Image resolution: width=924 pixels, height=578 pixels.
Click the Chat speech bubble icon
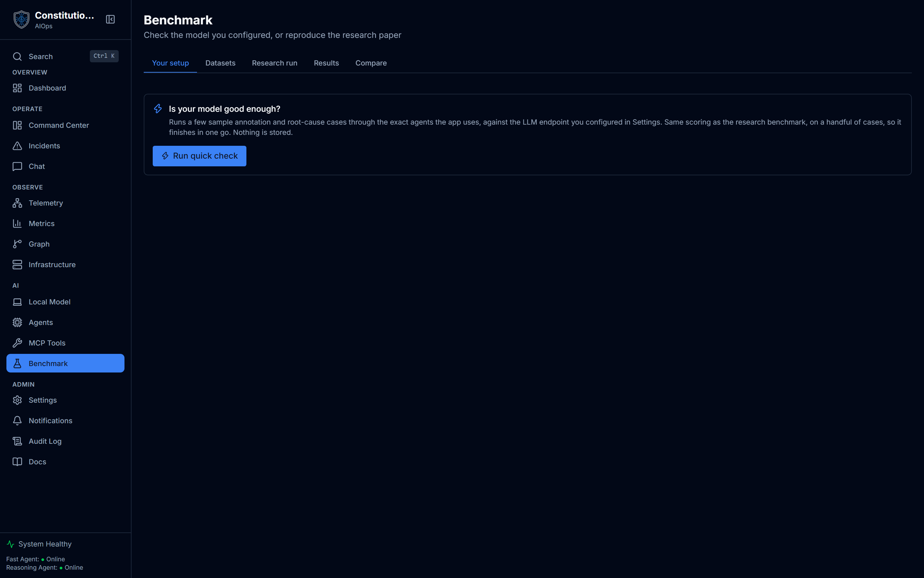point(17,166)
